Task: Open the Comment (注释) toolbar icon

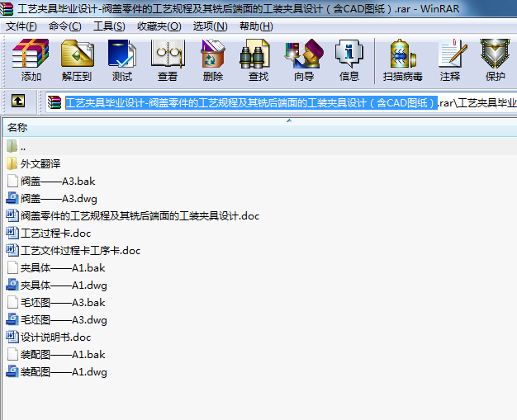Action: pyautogui.click(x=450, y=60)
